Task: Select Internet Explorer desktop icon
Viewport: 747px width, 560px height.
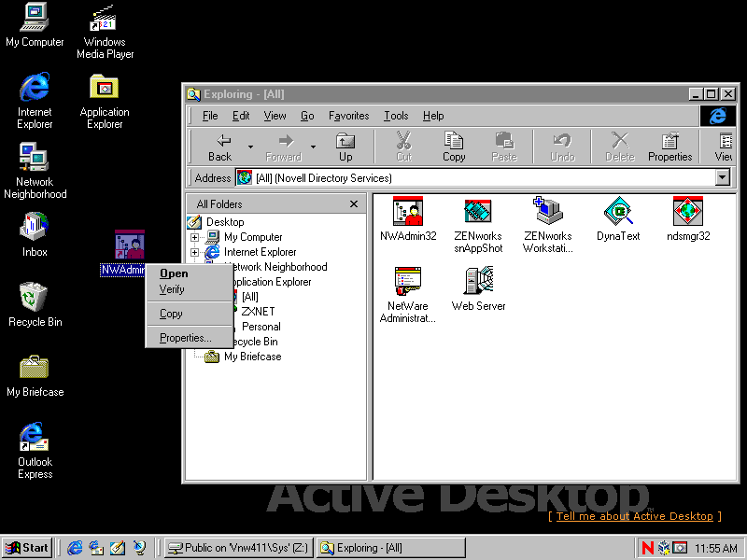Action: pos(35,101)
